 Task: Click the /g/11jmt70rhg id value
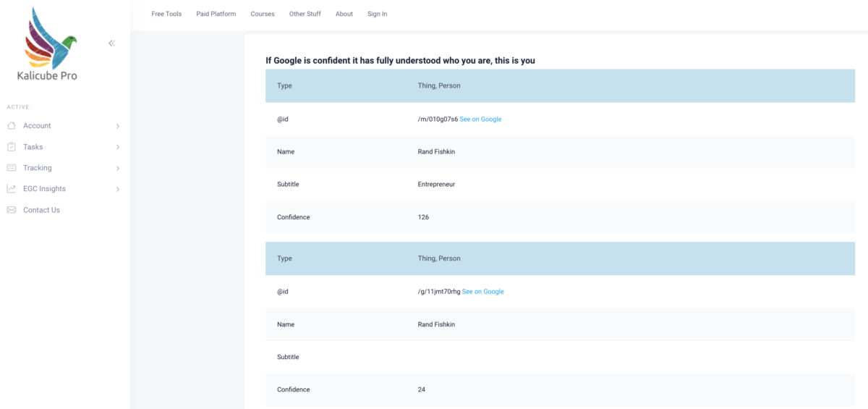439,292
